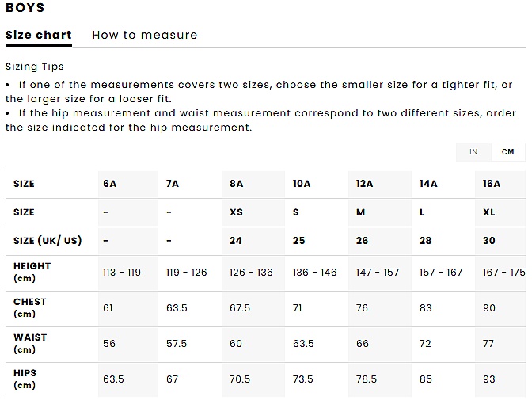Select chest measurement 83
The image size is (532, 404).
tap(425, 308)
